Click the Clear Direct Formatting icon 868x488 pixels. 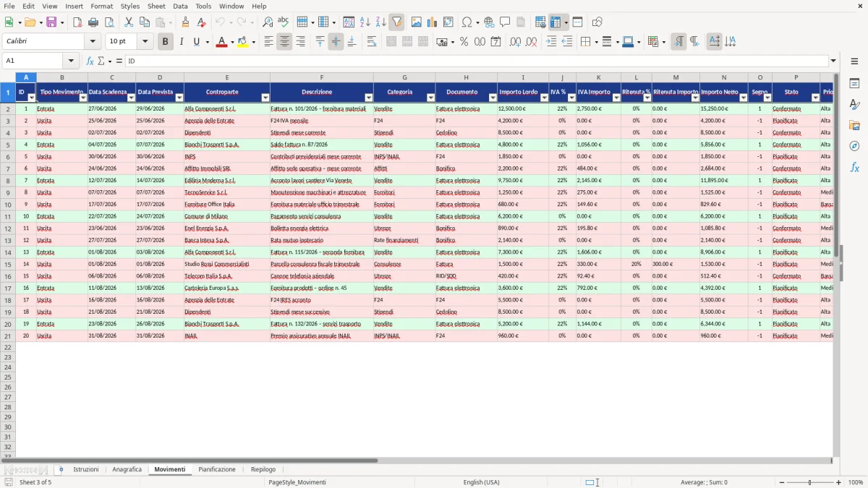click(201, 22)
